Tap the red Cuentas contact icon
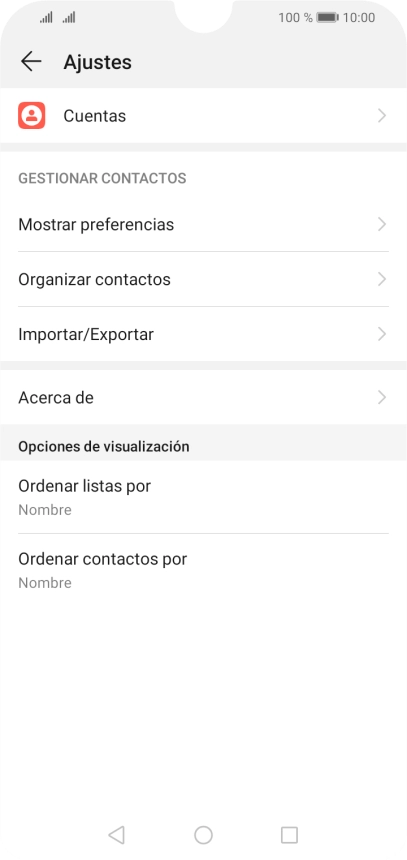Image resolution: width=407 pixels, height=860 pixels. [x=32, y=116]
